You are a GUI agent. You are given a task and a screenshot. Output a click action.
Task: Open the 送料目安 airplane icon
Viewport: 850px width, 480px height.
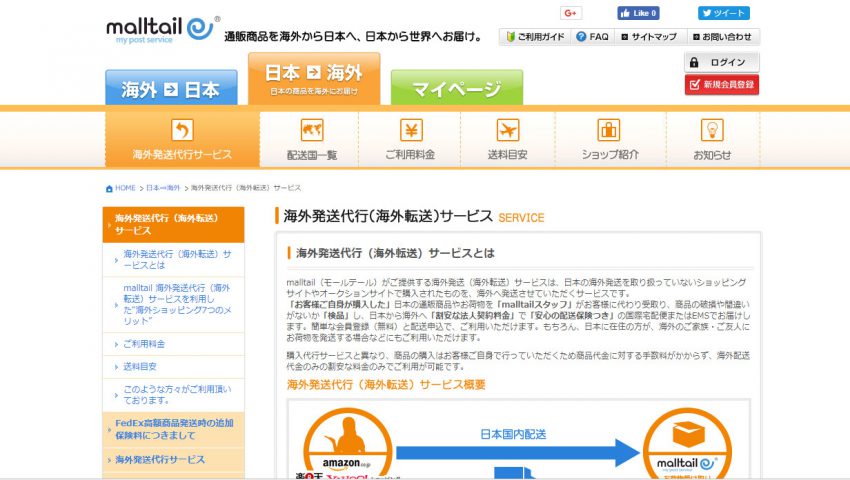coord(509,131)
